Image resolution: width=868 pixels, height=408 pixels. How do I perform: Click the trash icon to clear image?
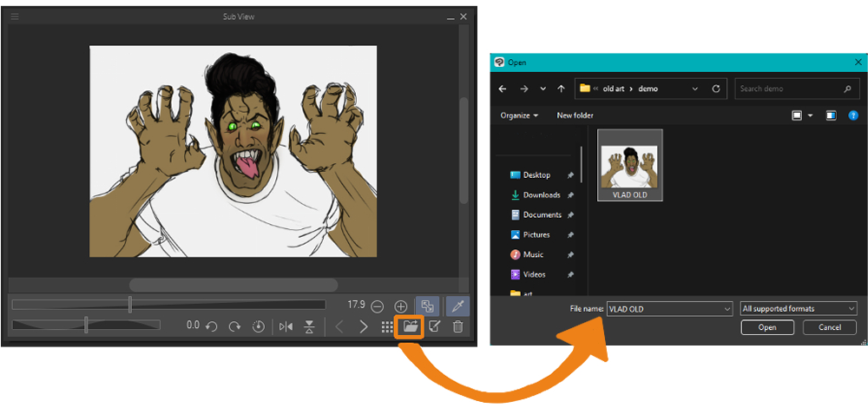coord(457,326)
